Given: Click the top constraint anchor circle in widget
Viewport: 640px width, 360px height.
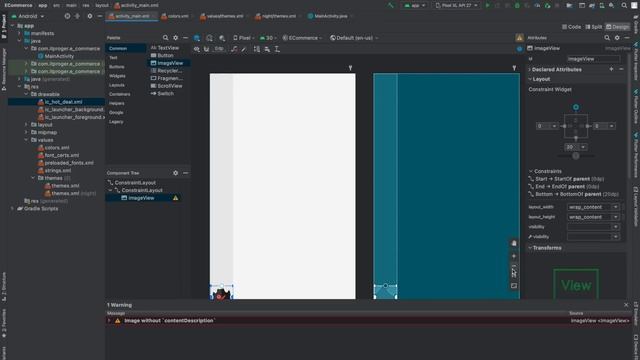Looking at the screenshot, I should 576,107.
